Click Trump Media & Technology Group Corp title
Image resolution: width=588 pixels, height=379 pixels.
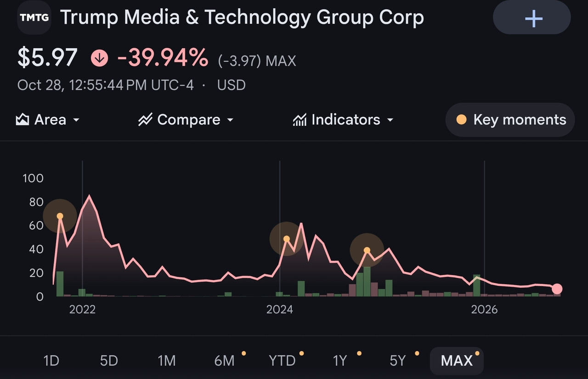tap(242, 17)
